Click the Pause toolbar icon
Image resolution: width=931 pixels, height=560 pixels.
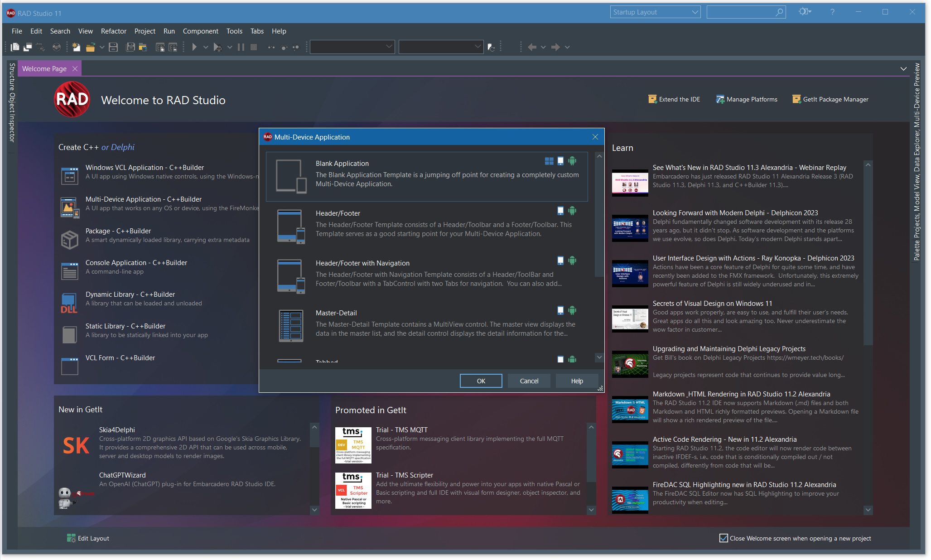[x=241, y=47]
